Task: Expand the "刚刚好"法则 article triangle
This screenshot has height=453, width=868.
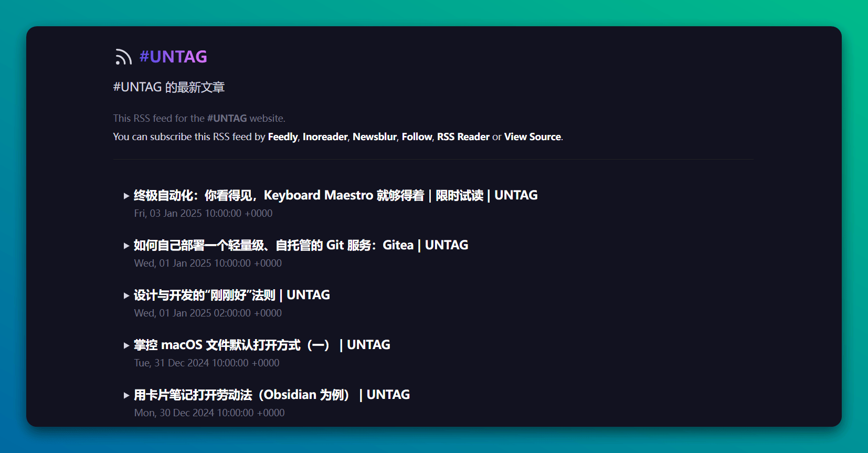Action: (126, 296)
